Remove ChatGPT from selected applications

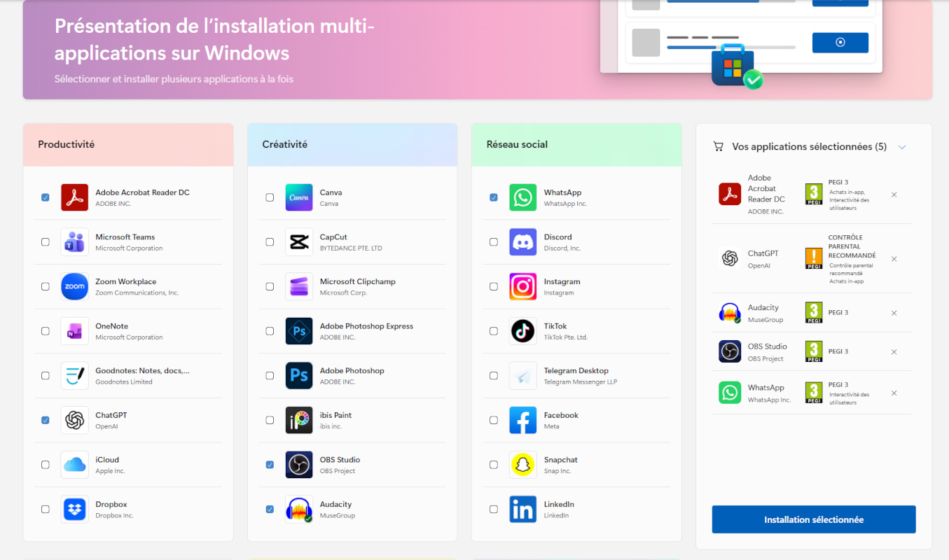[x=894, y=258]
